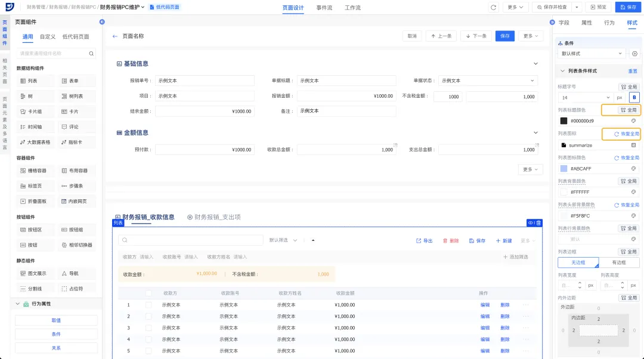Choose the 内嵌网页 embedded webpage component

[x=77, y=202]
